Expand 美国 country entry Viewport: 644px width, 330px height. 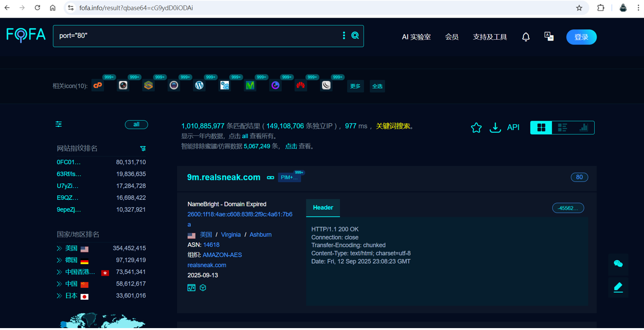60,249
